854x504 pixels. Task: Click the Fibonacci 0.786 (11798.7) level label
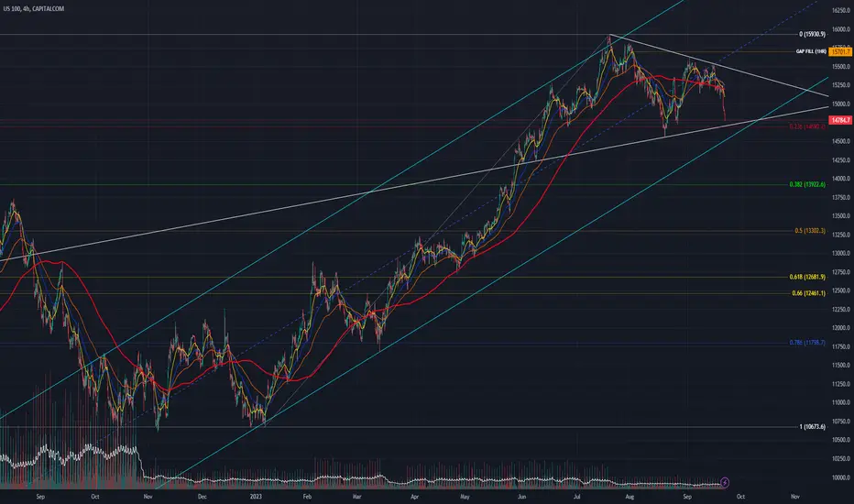tap(807, 344)
